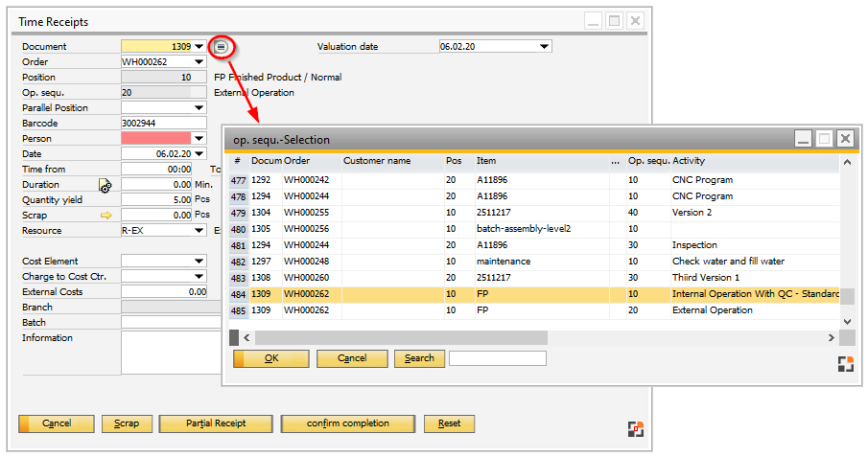Expand the Document dropdown
This screenshot has height=457, width=868.
199,46
